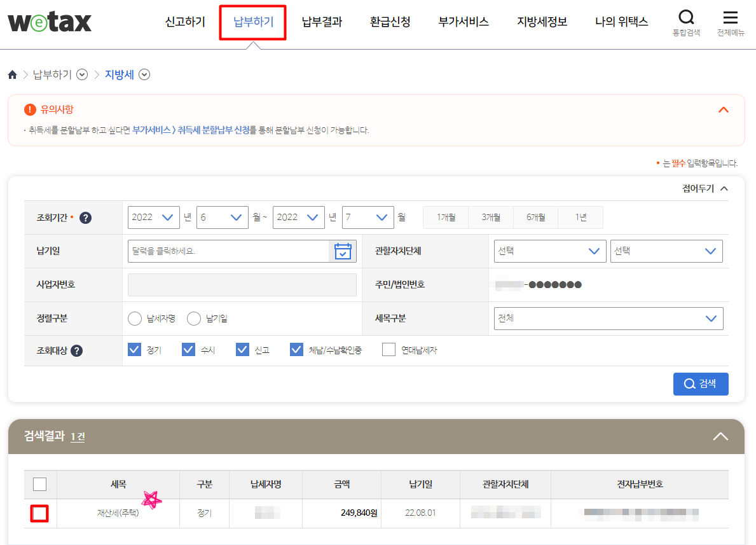Collapse the 검색결과 results panel
This screenshot has width=756, height=545.
(720, 436)
